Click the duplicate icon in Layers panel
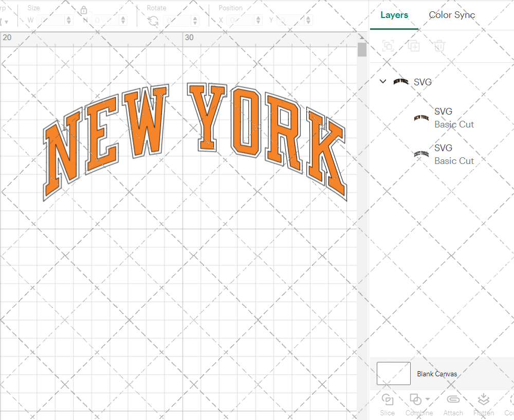514x420 pixels. click(414, 46)
